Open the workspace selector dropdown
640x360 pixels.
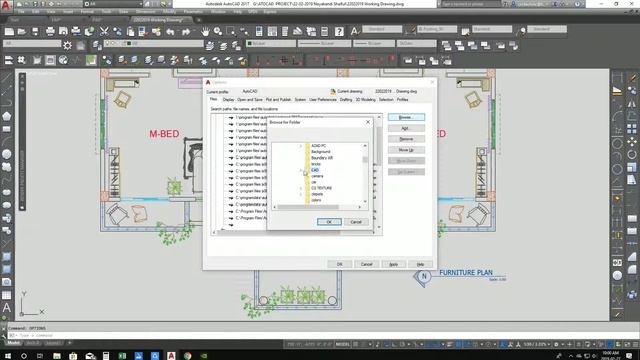pos(32,43)
